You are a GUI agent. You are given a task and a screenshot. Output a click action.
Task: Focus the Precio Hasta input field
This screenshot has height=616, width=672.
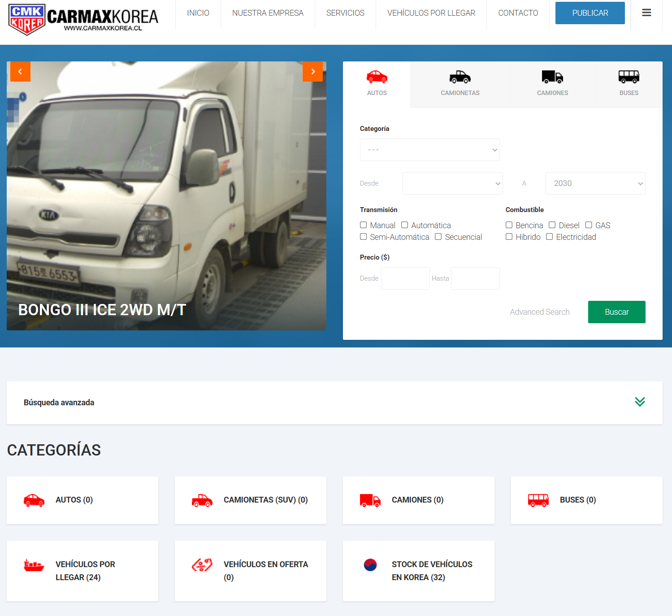[x=475, y=278]
